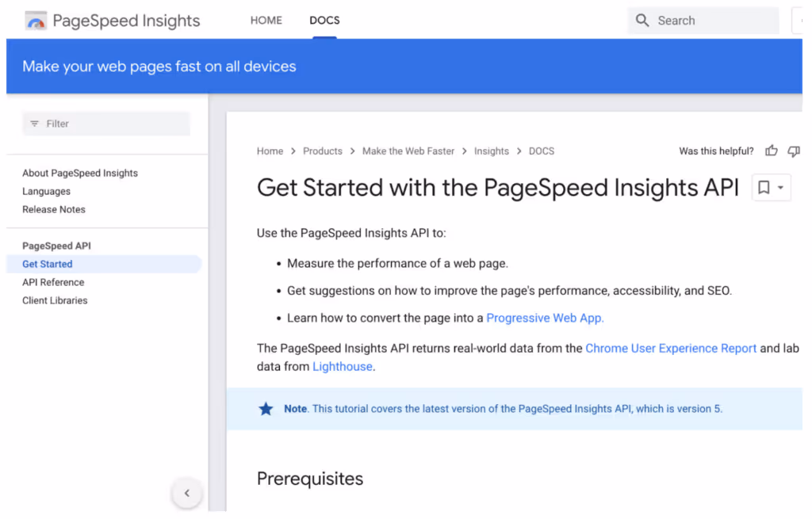Open Client Libraries from the sidebar
This screenshot has height=519, width=812.
coord(55,300)
